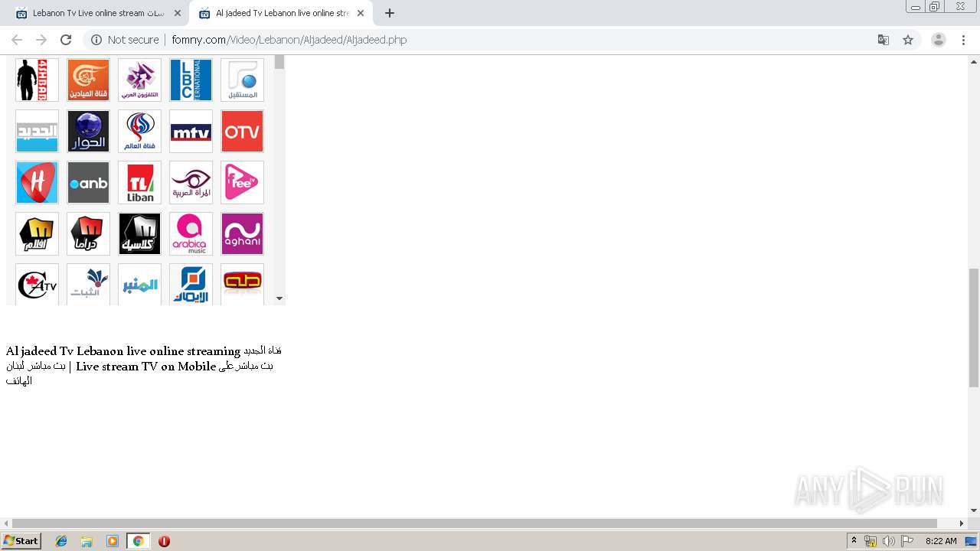This screenshot has width=980, height=551.
Task: Select the Future TV (المستقبل) channel logo
Action: [x=242, y=80]
